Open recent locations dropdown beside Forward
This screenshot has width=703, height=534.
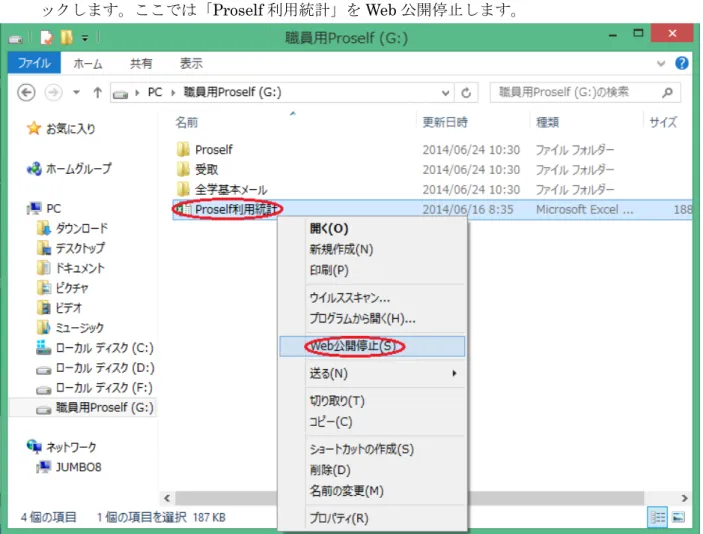click(x=77, y=93)
